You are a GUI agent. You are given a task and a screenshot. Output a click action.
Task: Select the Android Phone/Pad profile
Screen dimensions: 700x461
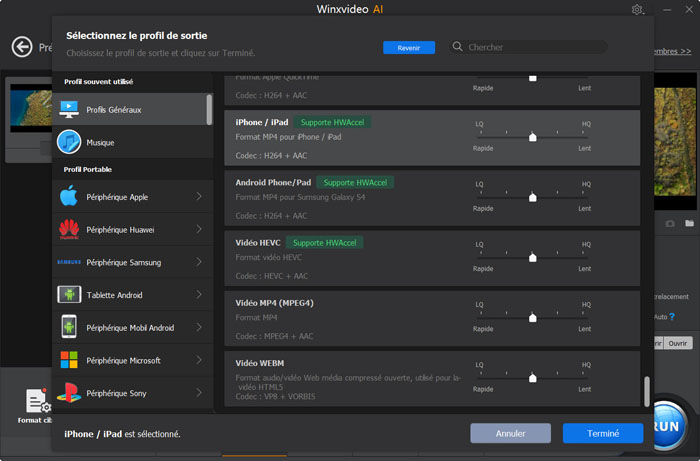(432, 198)
